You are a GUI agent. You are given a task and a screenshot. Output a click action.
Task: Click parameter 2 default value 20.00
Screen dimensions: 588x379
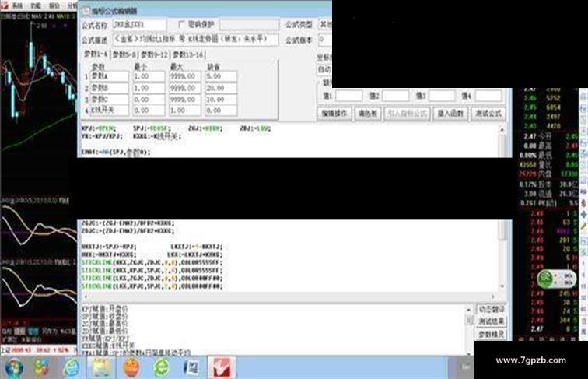221,88
